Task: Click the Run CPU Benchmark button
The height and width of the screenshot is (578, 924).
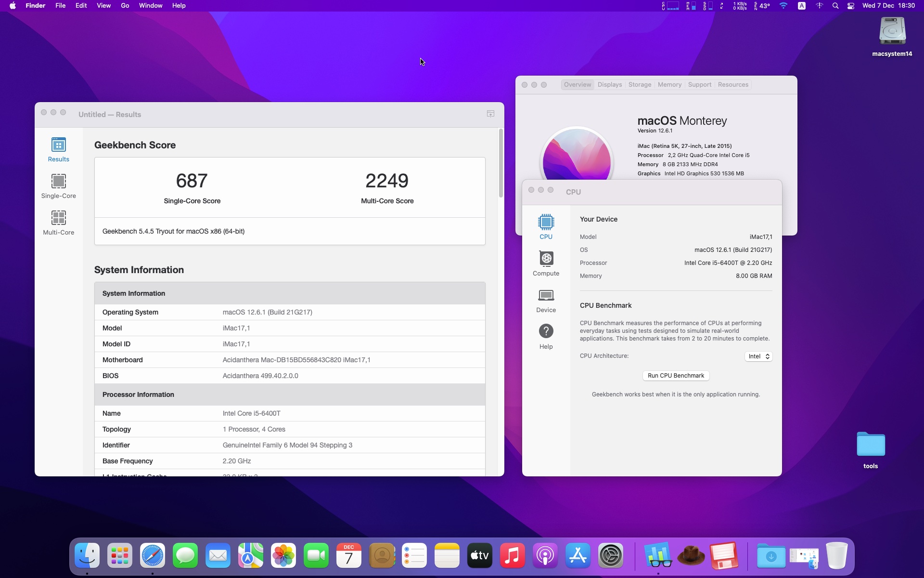Action: click(676, 376)
